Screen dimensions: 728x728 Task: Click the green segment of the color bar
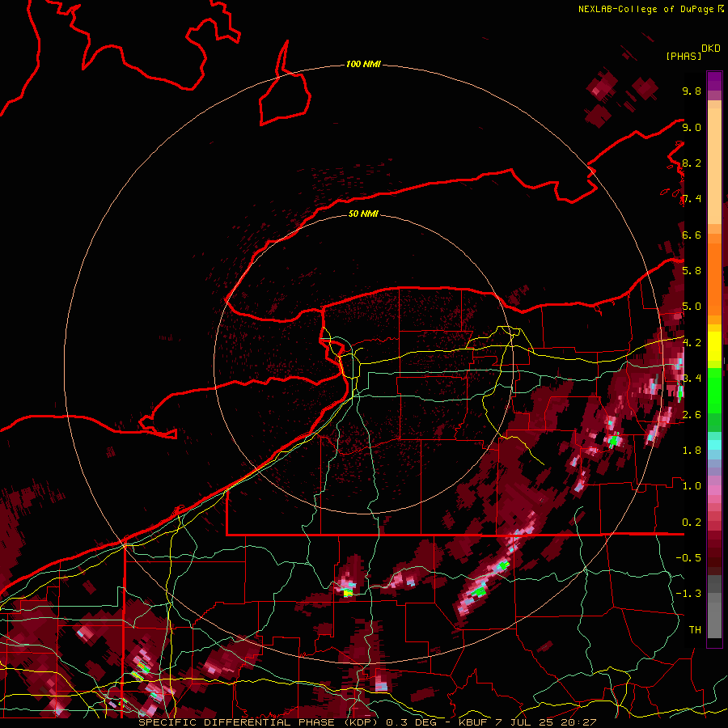(x=714, y=391)
